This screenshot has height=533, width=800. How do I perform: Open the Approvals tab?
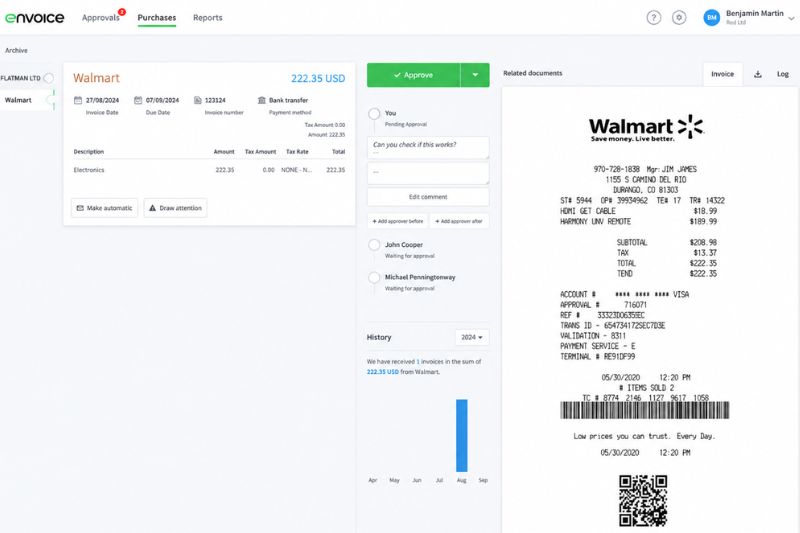101,18
